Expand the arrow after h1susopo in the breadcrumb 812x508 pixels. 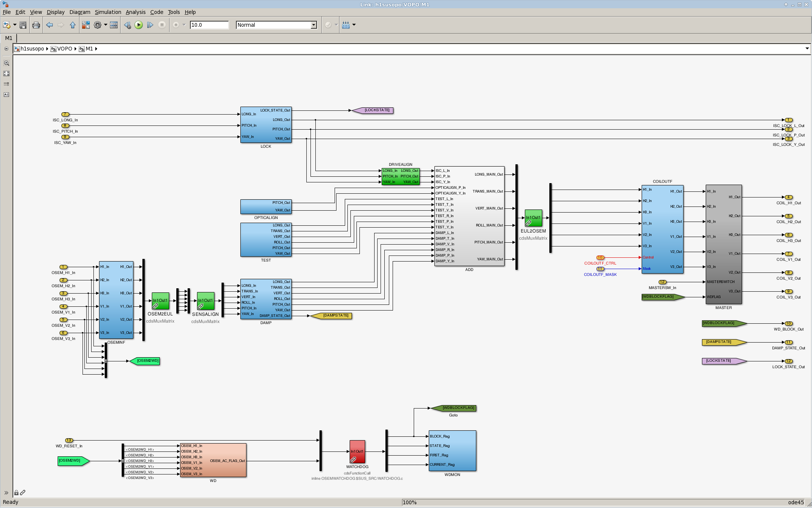(47, 49)
